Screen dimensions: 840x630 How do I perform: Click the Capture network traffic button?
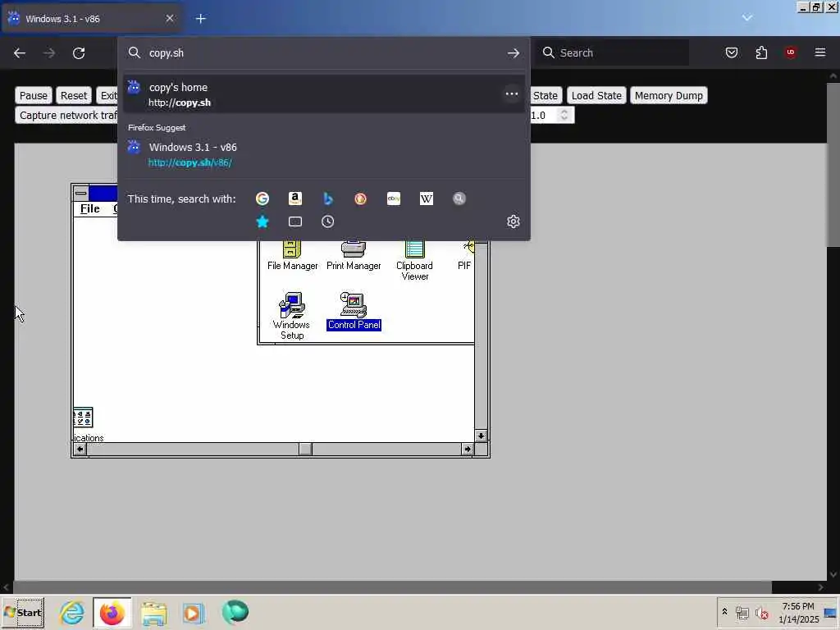66,115
